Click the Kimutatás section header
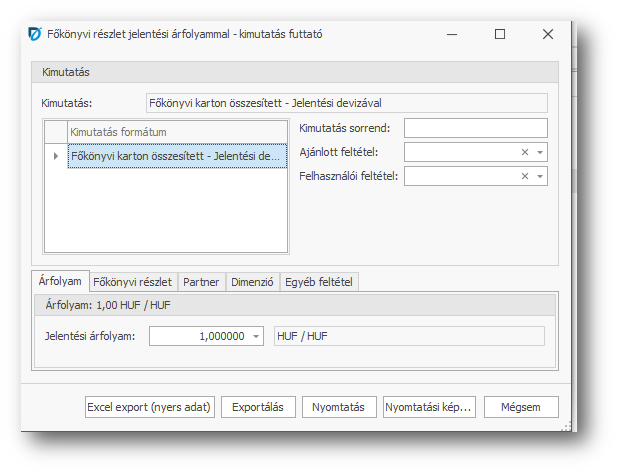This screenshot has width=619, height=474. [294, 72]
